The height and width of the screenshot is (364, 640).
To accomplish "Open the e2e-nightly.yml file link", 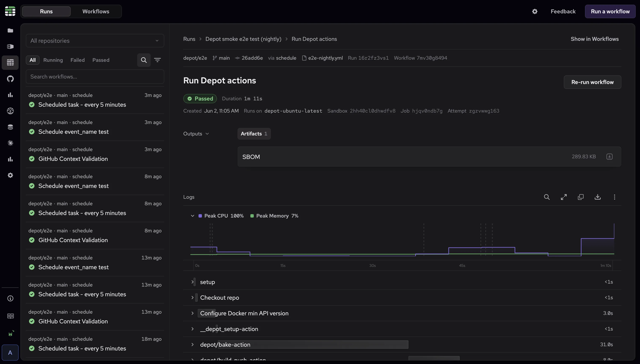I will click(x=323, y=58).
